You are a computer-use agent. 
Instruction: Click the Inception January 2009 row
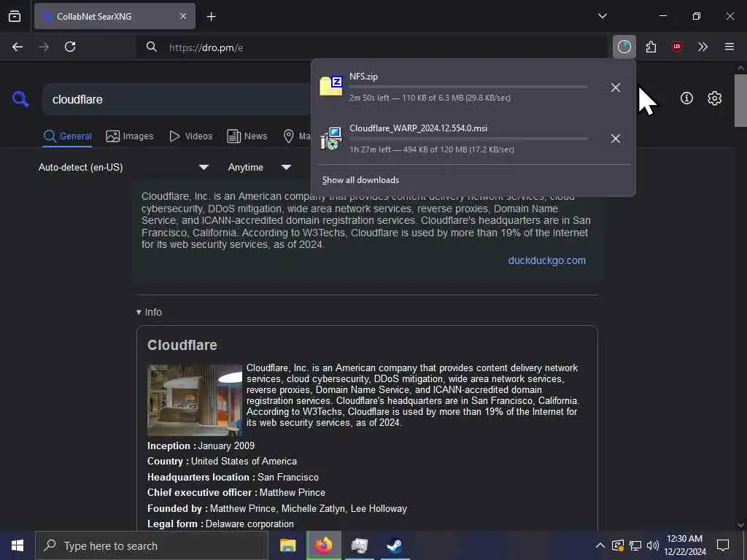tap(201, 446)
